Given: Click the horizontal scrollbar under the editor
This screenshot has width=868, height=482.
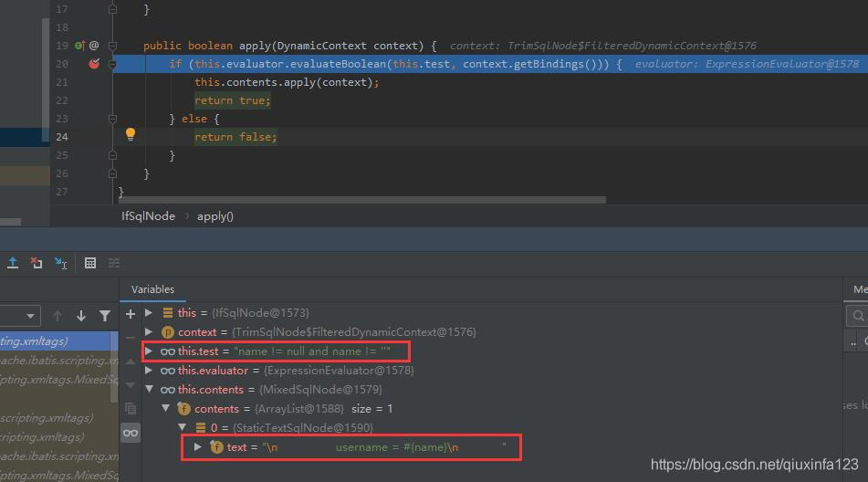Looking at the screenshot, I should 362,200.
